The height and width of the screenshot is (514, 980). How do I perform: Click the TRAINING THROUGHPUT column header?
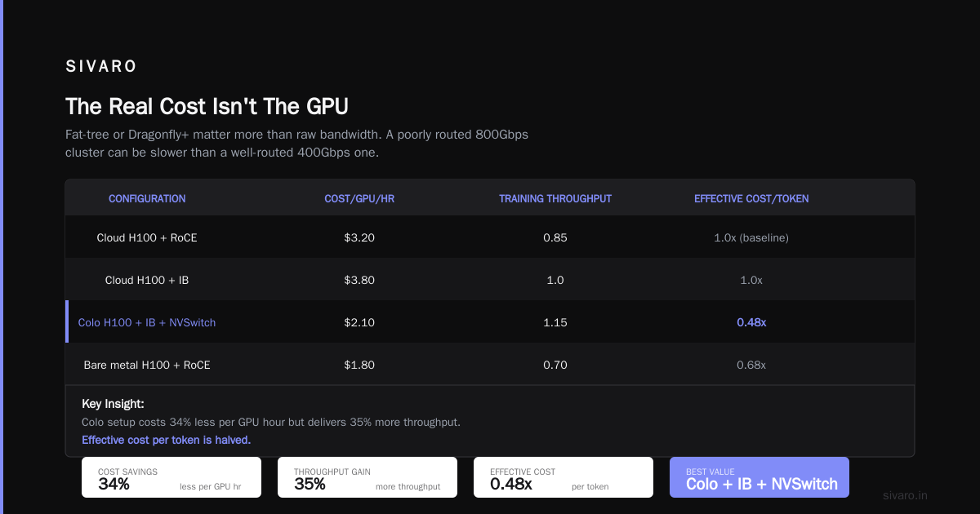click(555, 199)
